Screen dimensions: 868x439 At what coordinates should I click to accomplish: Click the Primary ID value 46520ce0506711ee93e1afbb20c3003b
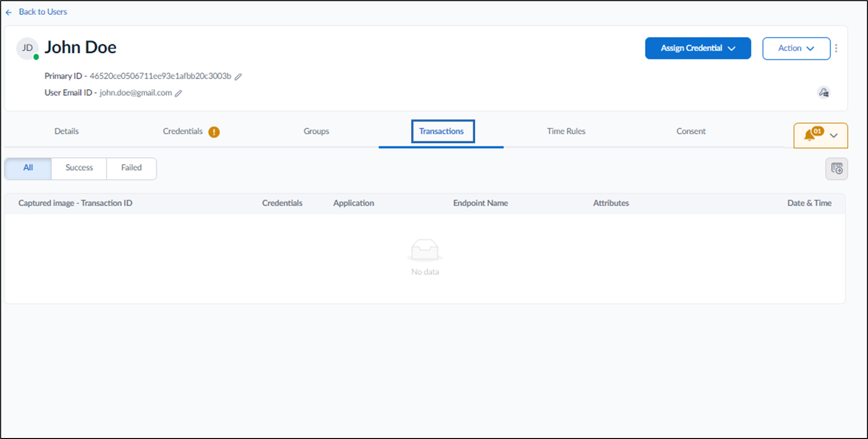[160, 76]
